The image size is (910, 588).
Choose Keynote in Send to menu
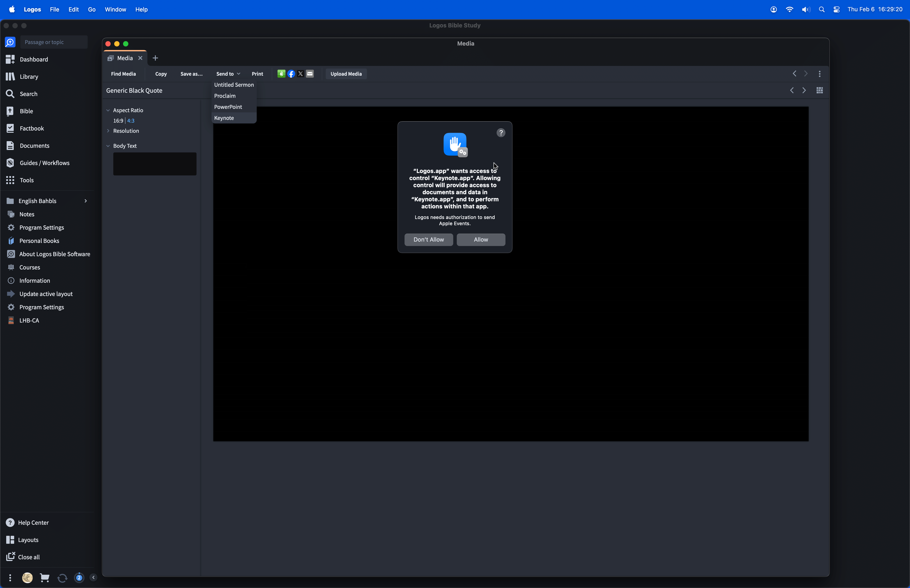click(234, 118)
